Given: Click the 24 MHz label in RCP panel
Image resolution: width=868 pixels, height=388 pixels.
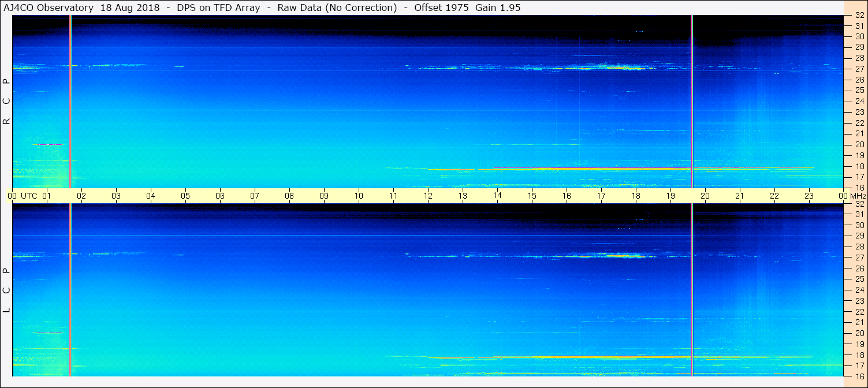Looking at the screenshot, I should pos(859,101).
